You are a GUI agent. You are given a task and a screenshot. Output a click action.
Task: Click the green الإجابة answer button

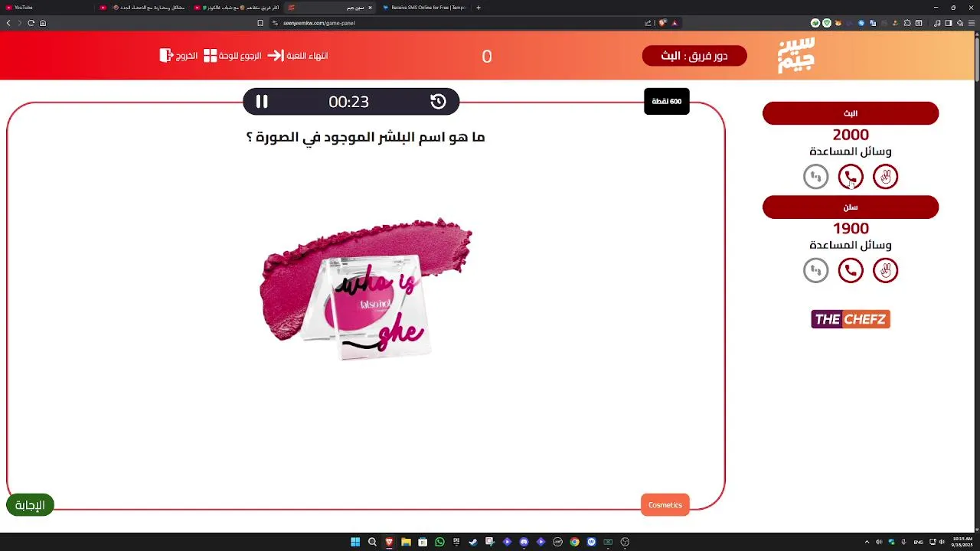pos(30,505)
